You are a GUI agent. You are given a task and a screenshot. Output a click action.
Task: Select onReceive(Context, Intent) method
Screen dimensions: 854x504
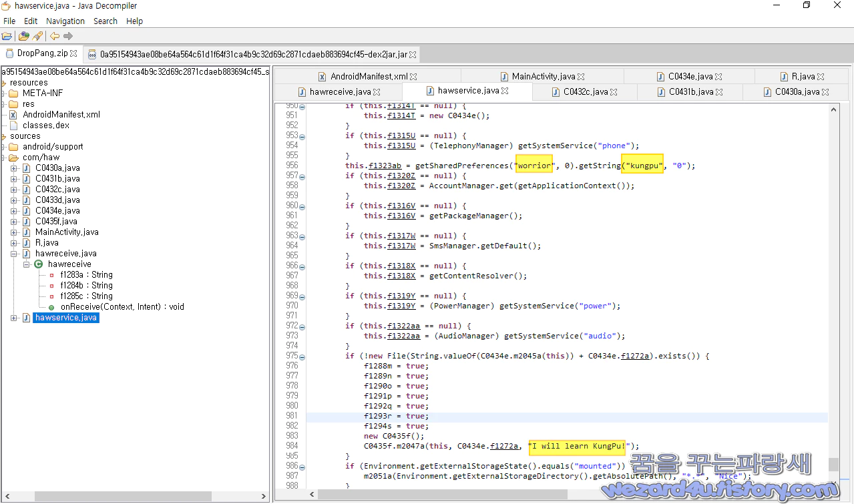[x=122, y=306]
